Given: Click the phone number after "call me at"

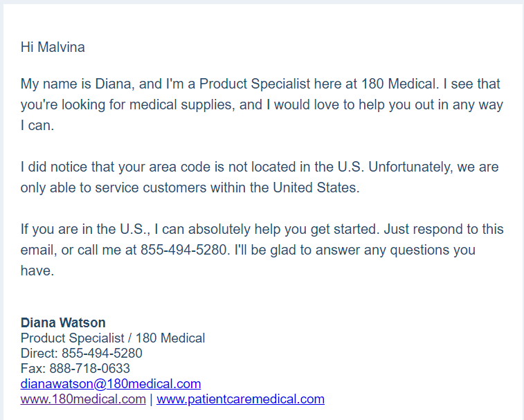Looking at the screenshot, I should coord(183,250).
